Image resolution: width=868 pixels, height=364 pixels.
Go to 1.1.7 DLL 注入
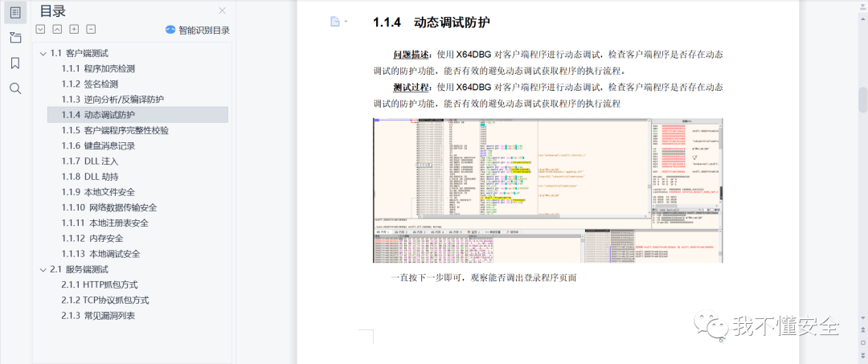(90, 162)
